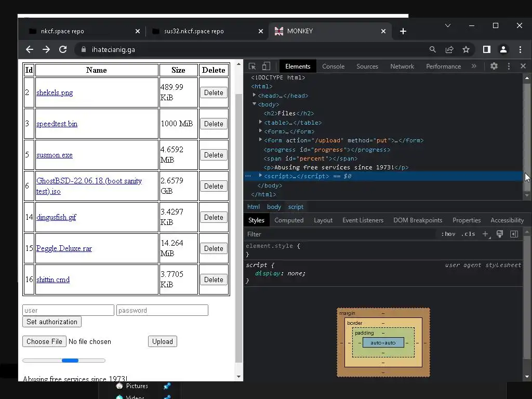
Task: Click the padlock site info icon
Action: click(x=84, y=49)
